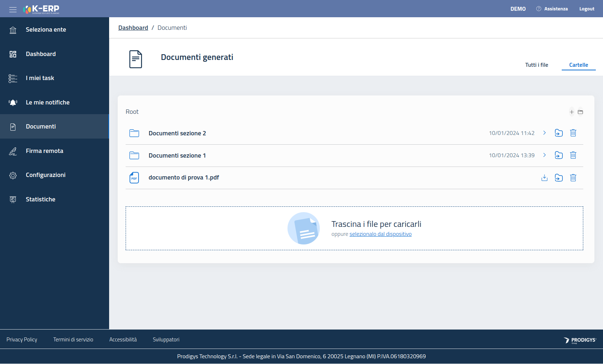
Task: Move the Documenti sezione 1 folder
Action: click(558, 155)
